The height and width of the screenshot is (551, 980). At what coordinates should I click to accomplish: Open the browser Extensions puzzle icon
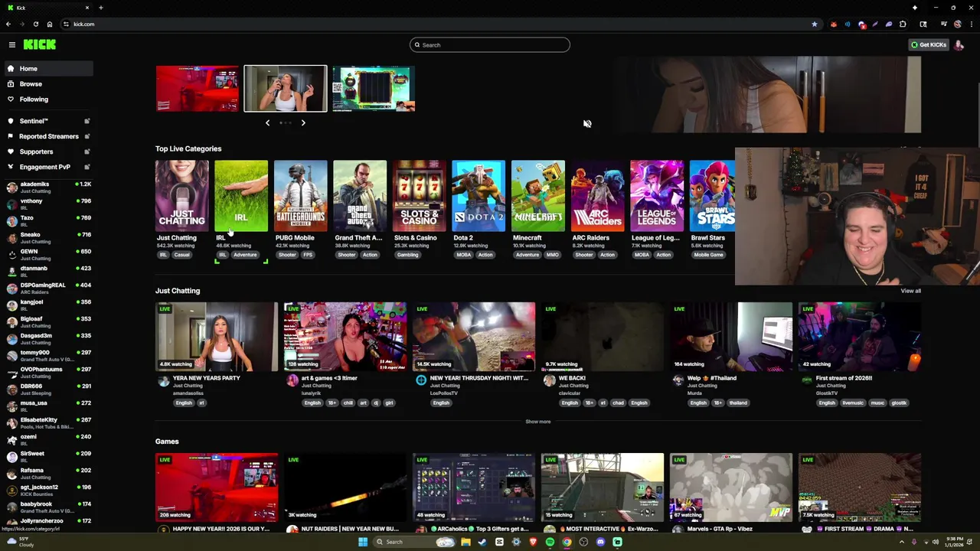903,24
